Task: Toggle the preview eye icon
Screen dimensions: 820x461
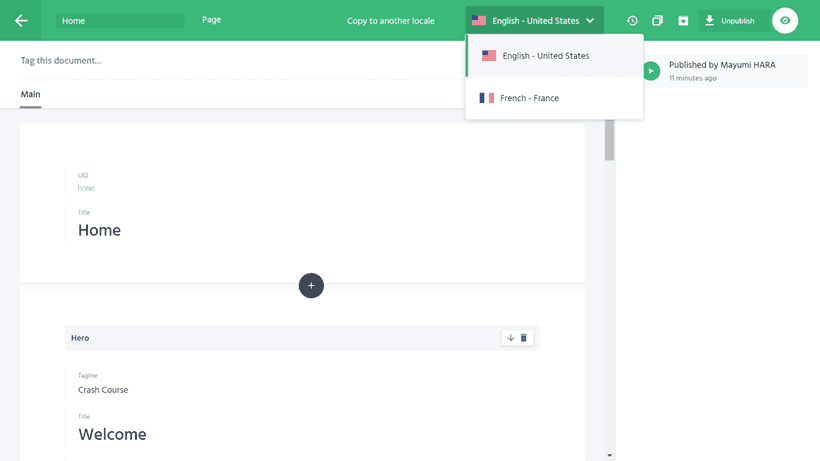Action: coord(785,21)
